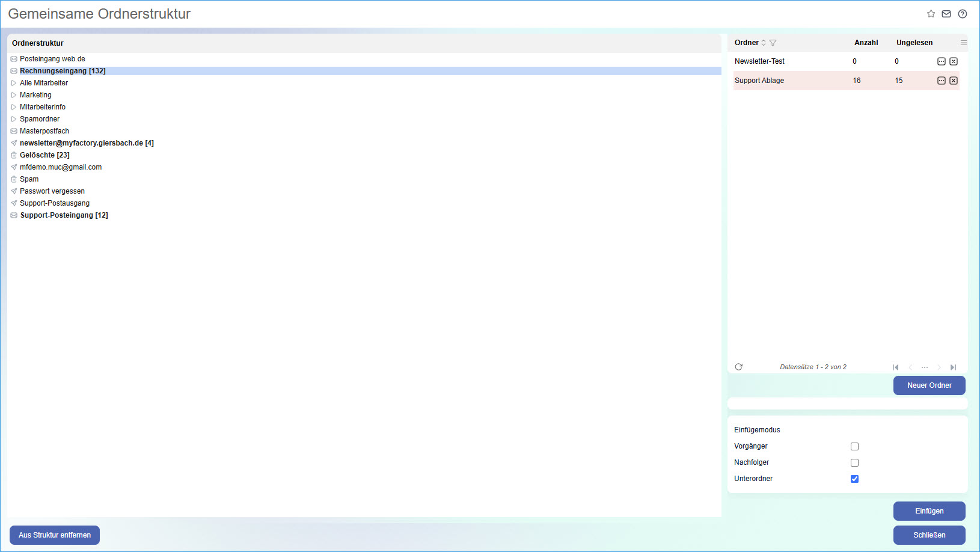Go to last page of records
980x552 pixels.
pyautogui.click(x=953, y=367)
